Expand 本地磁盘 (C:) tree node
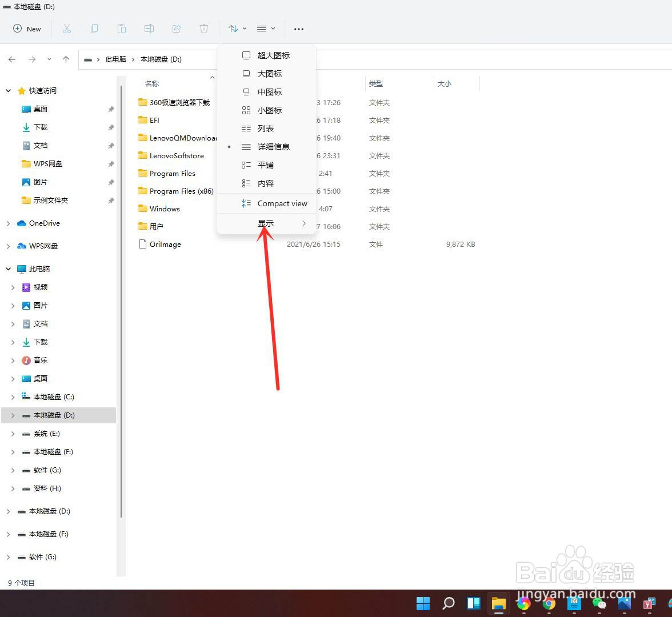Viewport: 672px width, 617px height. (13, 396)
